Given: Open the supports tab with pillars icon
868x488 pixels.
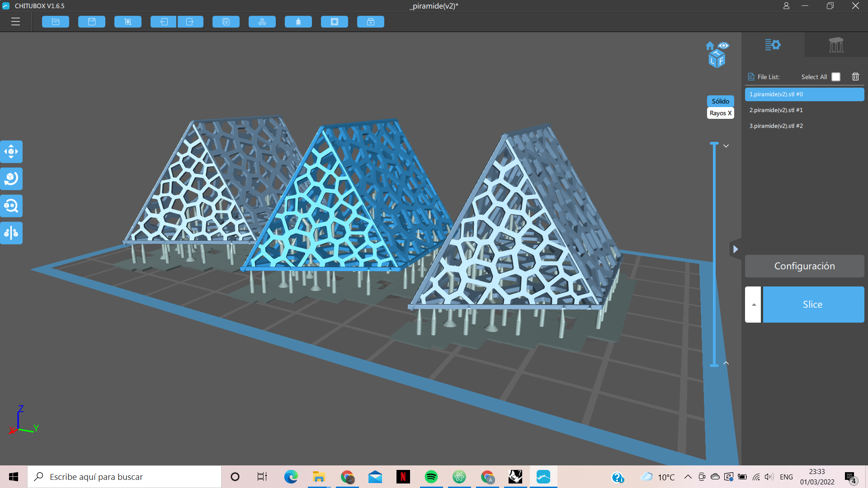Looking at the screenshot, I should (836, 45).
